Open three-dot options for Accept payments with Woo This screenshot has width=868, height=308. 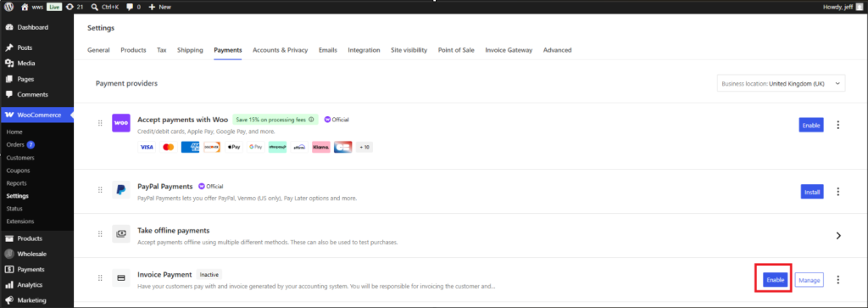click(x=838, y=125)
